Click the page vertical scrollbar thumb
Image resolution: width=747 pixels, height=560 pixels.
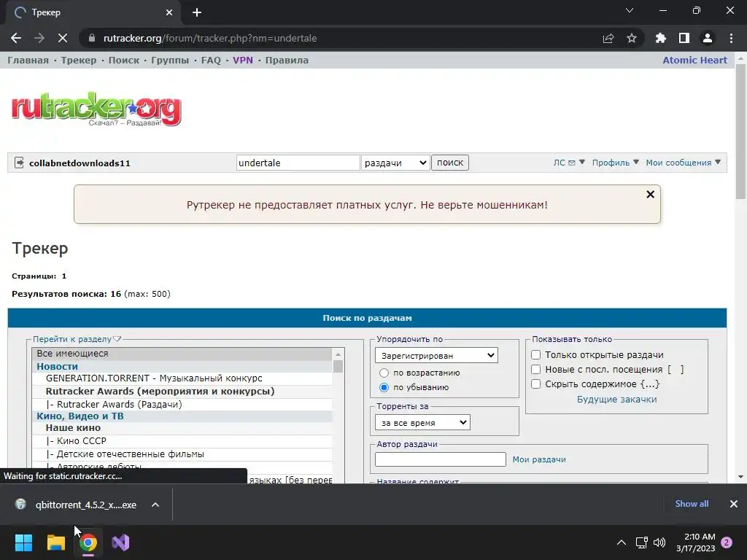click(740, 132)
